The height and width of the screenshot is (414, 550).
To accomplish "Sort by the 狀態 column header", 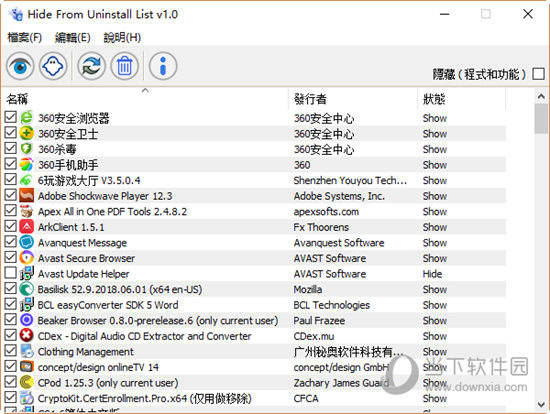I will tap(462, 99).
